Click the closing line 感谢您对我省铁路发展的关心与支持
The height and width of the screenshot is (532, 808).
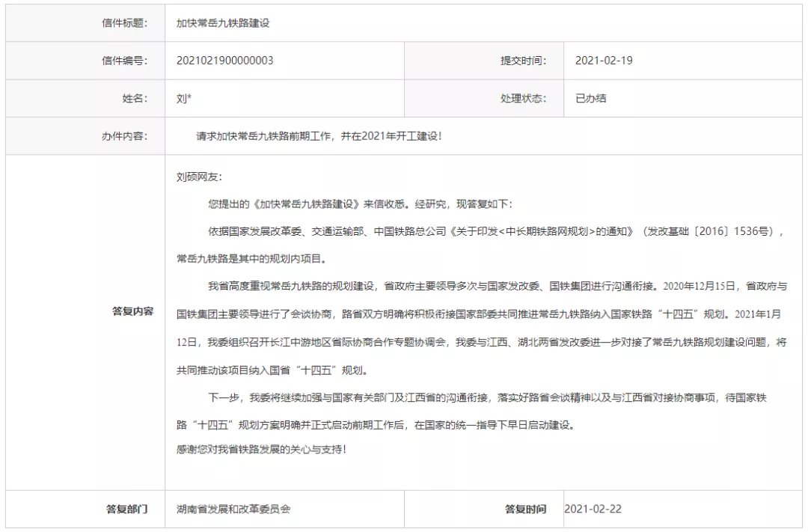click(x=261, y=450)
